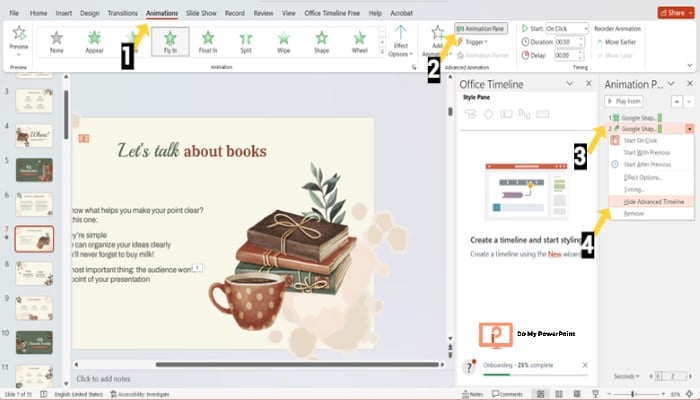The width and height of the screenshot is (700, 400).
Task: Switch to the Home tab
Action: click(38, 13)
